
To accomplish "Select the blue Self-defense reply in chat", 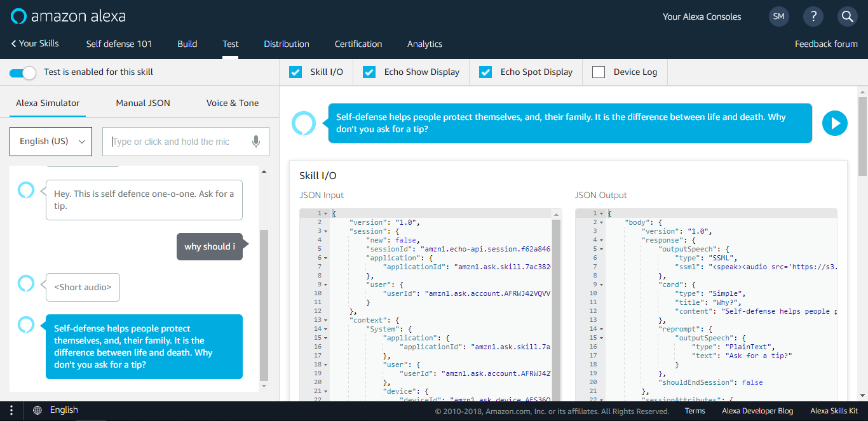I will pyautogui.click(x=144, y=347).
